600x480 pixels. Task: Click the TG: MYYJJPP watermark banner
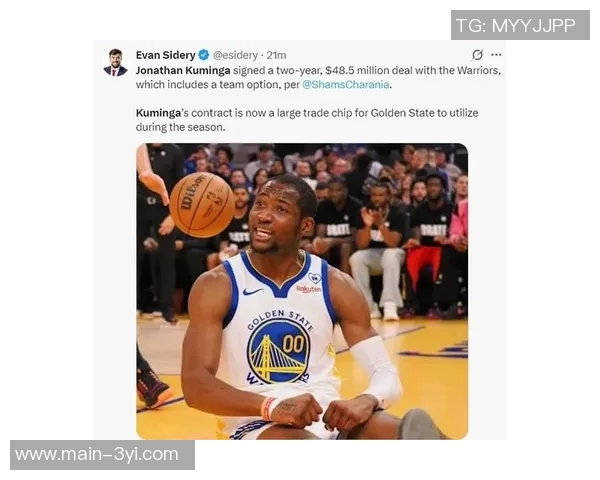pos(520,25)
